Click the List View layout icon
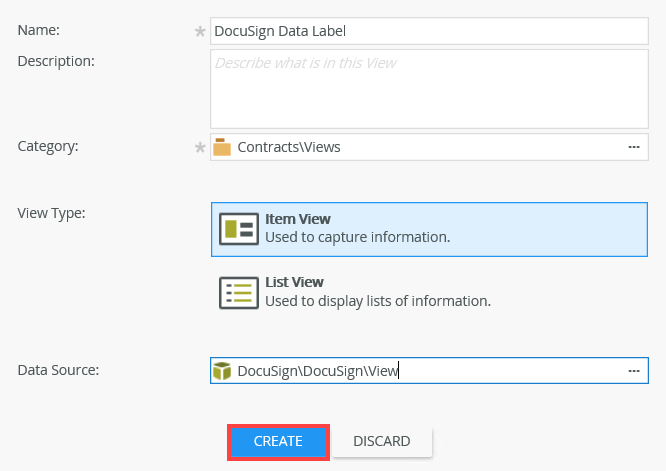 point(239,291)
